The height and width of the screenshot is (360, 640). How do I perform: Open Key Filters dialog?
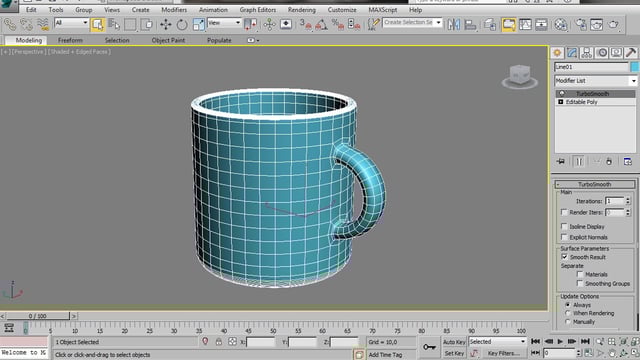[x=504, y=353]
